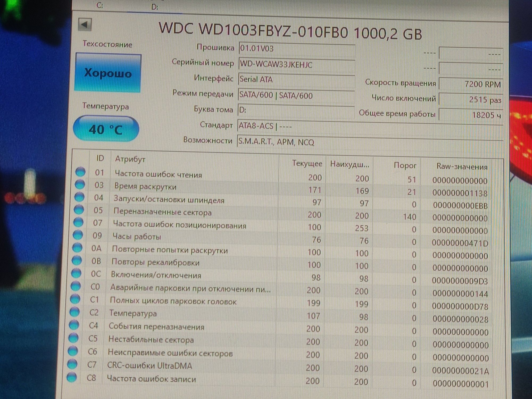Click the status circle for Температура row C2
Viewport: 532px width, 399px height.
[75, 311]
